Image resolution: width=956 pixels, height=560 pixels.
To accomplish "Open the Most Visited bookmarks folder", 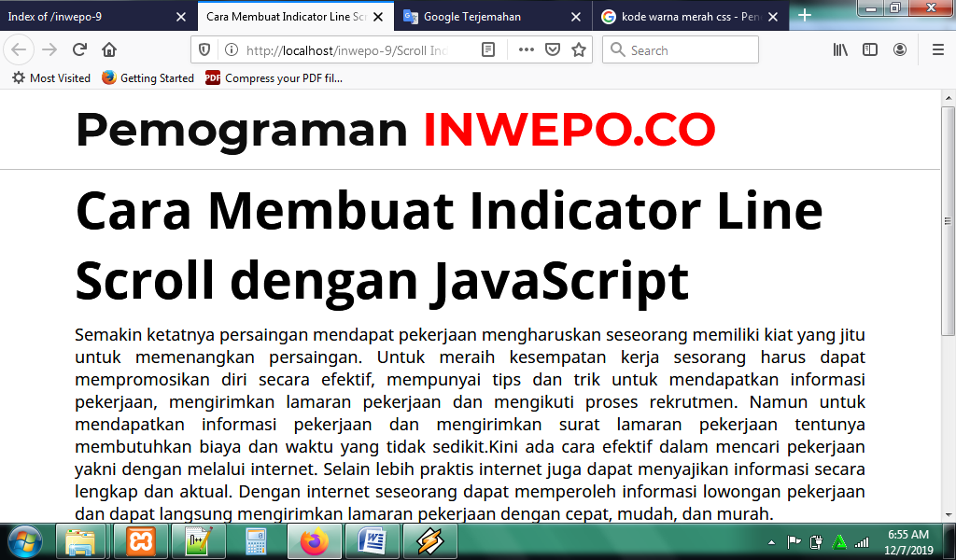I will (51, 78).
